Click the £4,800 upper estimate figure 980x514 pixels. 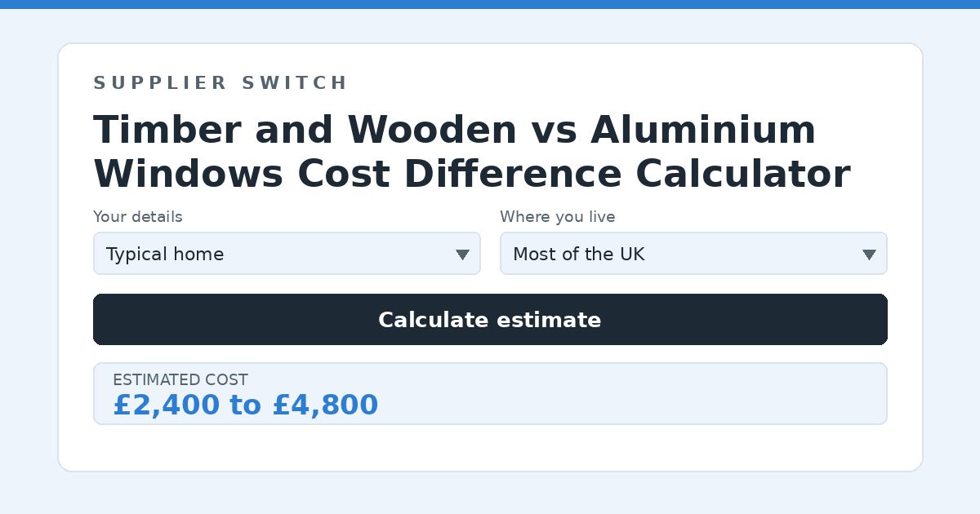(x=325, y=405)
